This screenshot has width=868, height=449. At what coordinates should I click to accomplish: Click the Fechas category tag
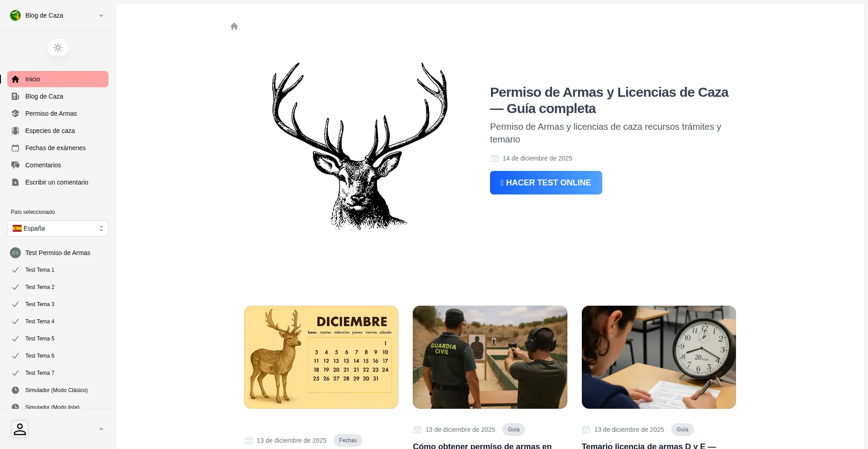348,440
